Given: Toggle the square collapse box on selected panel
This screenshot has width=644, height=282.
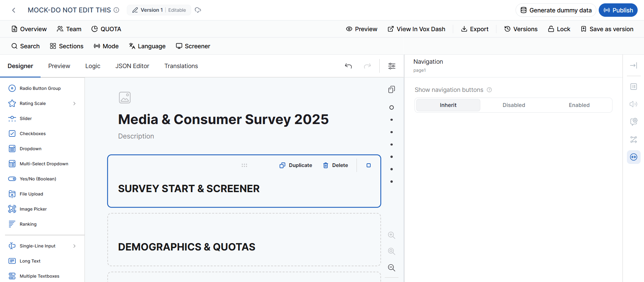Looking at the screenshot, I should point(369,165).
